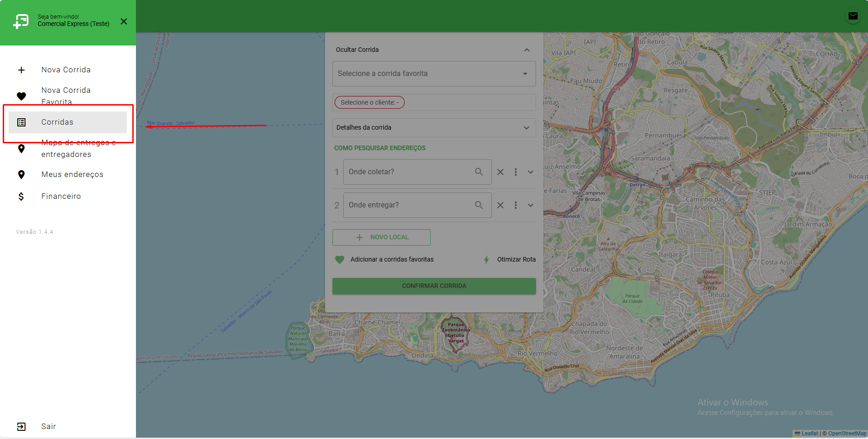Open Nova Corrida menu item

pyautogui.click(x=68, y=70)
